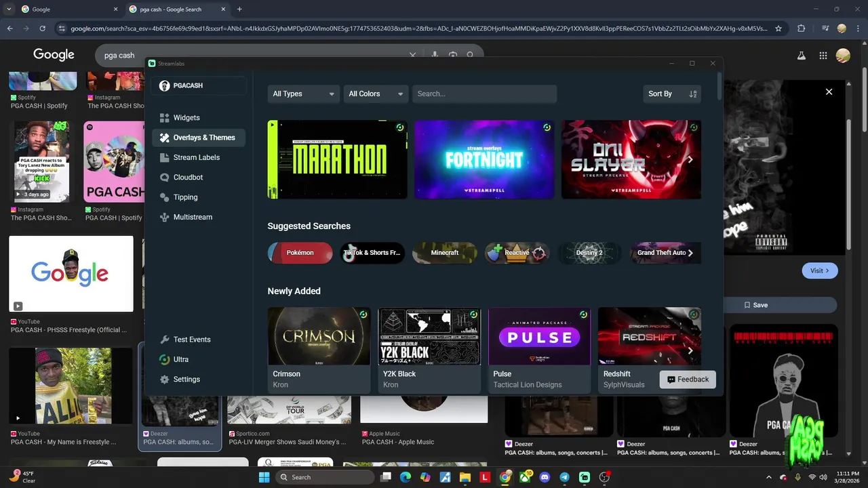Image resolution: width=868 pixels, height=488 pixels.
Task: Click the PGACASH account profile
Action: (x=199, y=85)
